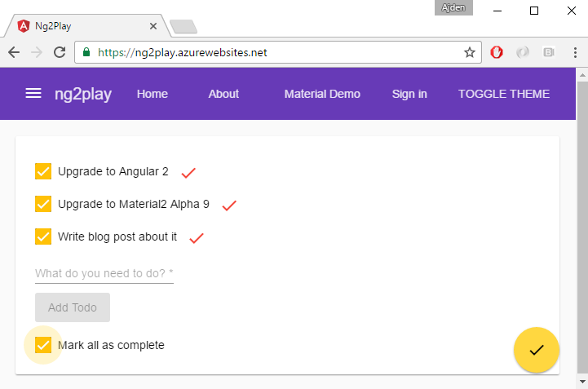Image resolution: width=588 pixels, height=389 pixels.
Task: Click the 'Mark all as complete' label
Action: [x=111, y=345]
